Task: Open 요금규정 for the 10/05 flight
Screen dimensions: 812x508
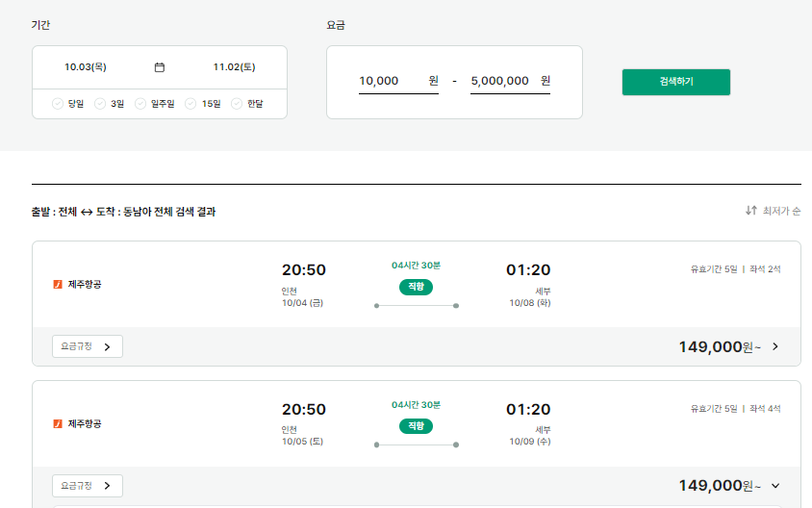Action: 88,486
